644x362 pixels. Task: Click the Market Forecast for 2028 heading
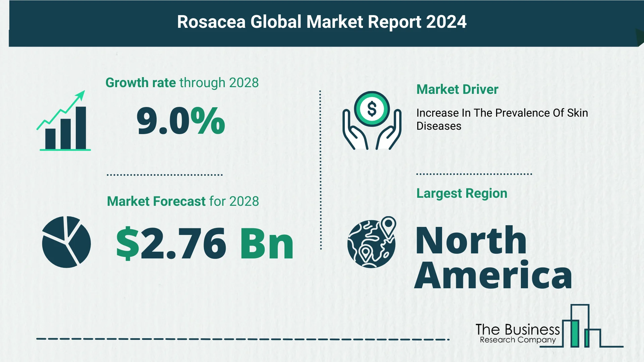pos(183,201)
